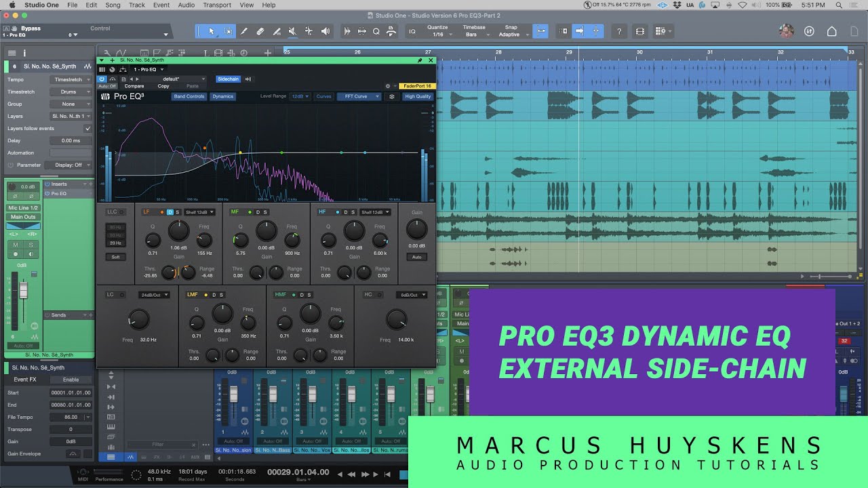
Task: Click the Pro EQ window pin icon
Action: [420, 60]
